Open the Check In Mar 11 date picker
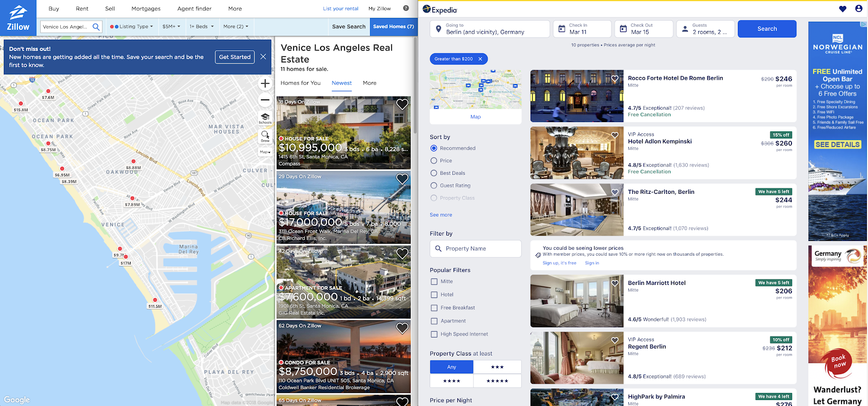Viewport: 868px width, 406px height. click(582, 29)
